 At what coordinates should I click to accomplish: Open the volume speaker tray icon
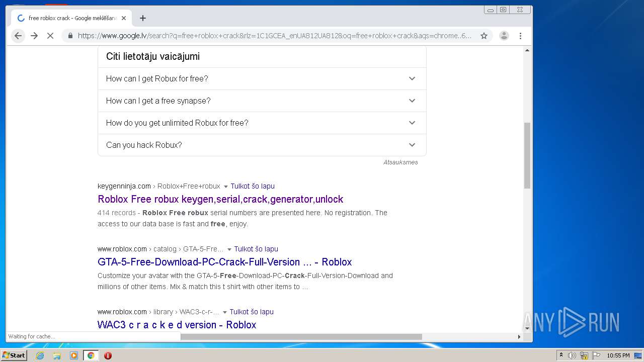[572, 355]
